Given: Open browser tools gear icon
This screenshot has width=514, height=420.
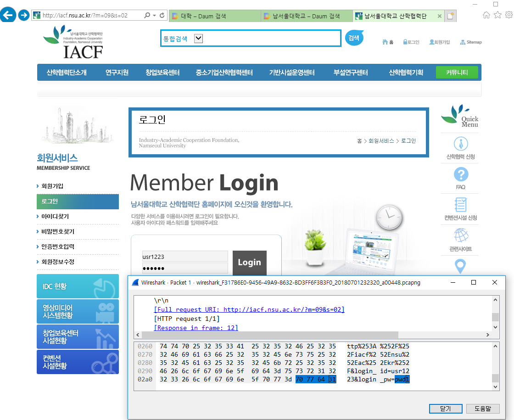Looking at the screenshot, I should point(509,15).
